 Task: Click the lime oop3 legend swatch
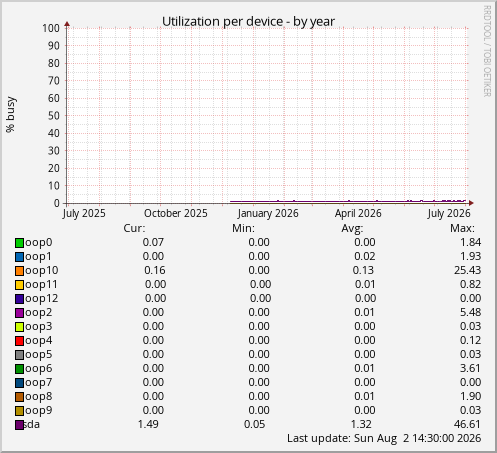[19, 327]
